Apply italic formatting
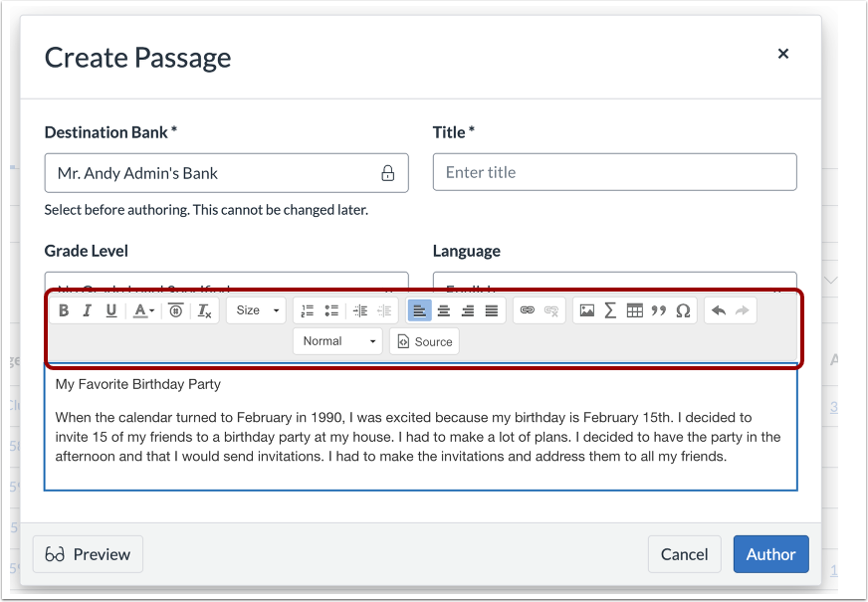 coord(87,309)
